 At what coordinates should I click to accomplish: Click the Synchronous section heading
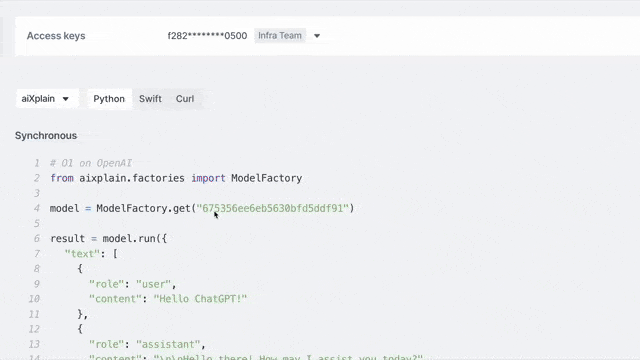(46, 136)
